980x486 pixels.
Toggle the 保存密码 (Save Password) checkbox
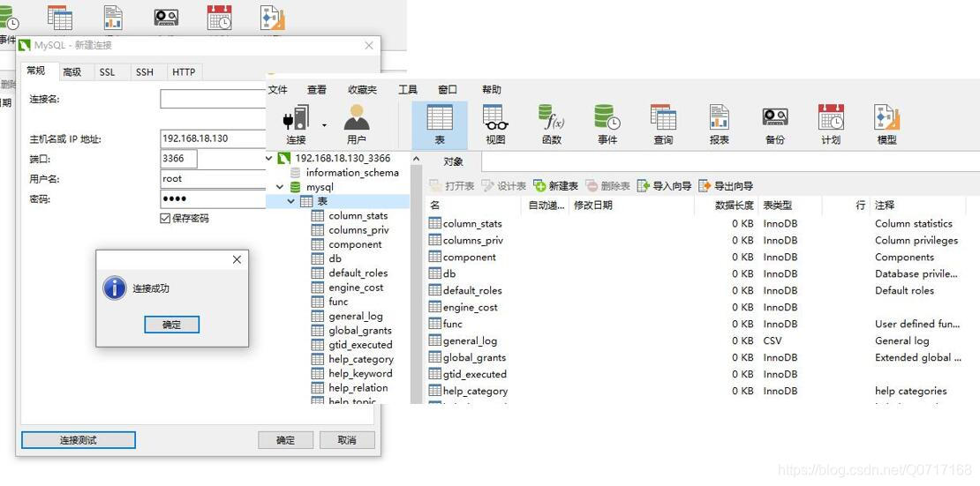[x=165, y=218]
